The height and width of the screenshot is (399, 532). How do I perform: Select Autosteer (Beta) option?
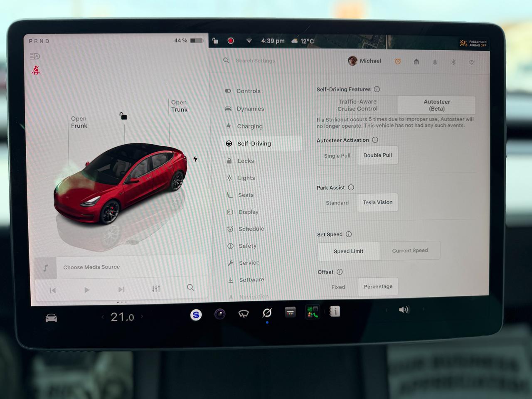click(x=437, y=105)
